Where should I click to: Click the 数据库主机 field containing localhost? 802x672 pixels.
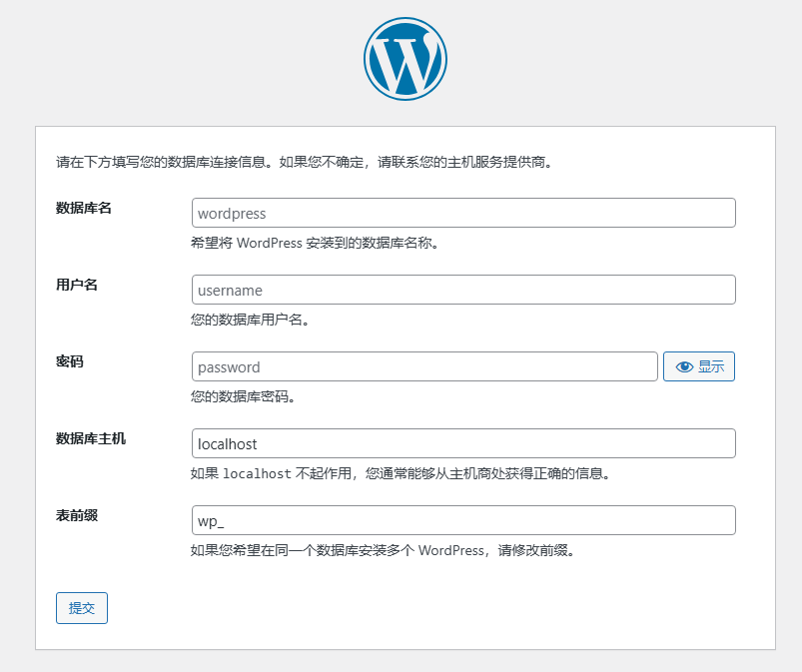click(463, 443)
